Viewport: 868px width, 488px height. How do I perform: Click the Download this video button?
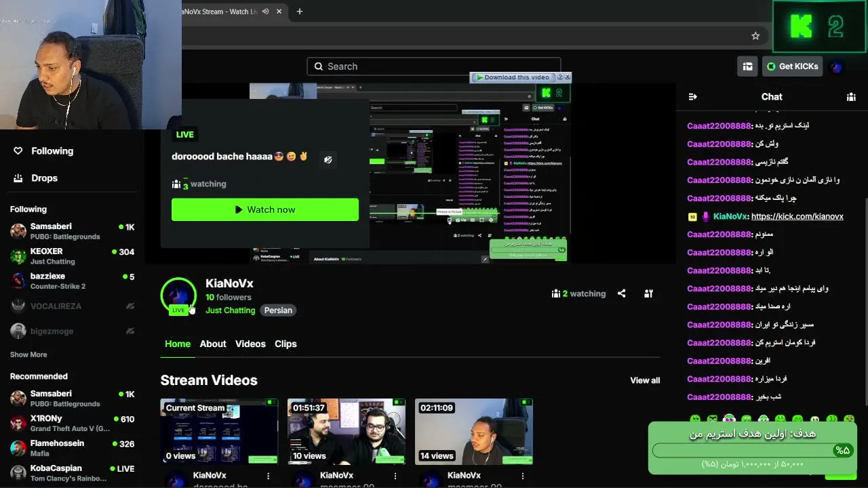pyautogui.click(x=513, y=77)
